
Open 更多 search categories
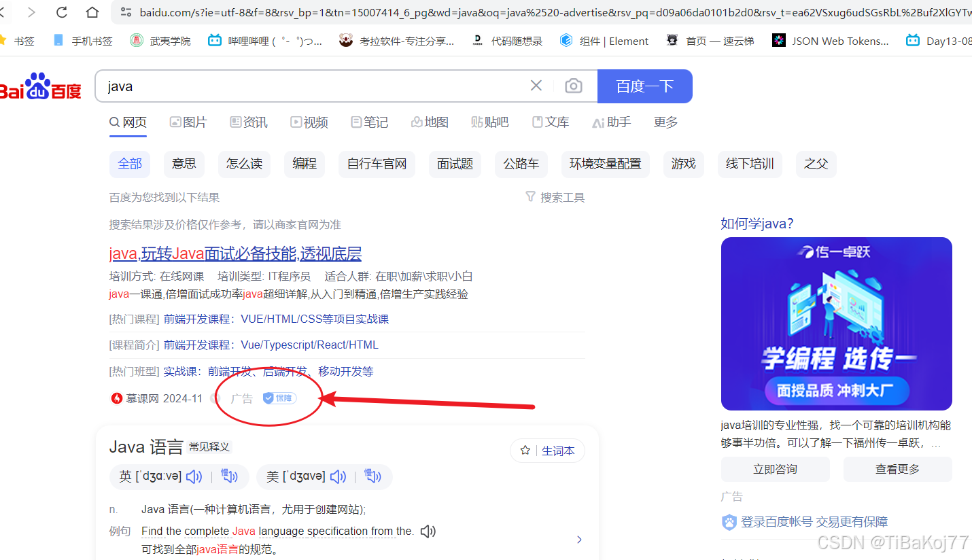(x=665, y=122)
